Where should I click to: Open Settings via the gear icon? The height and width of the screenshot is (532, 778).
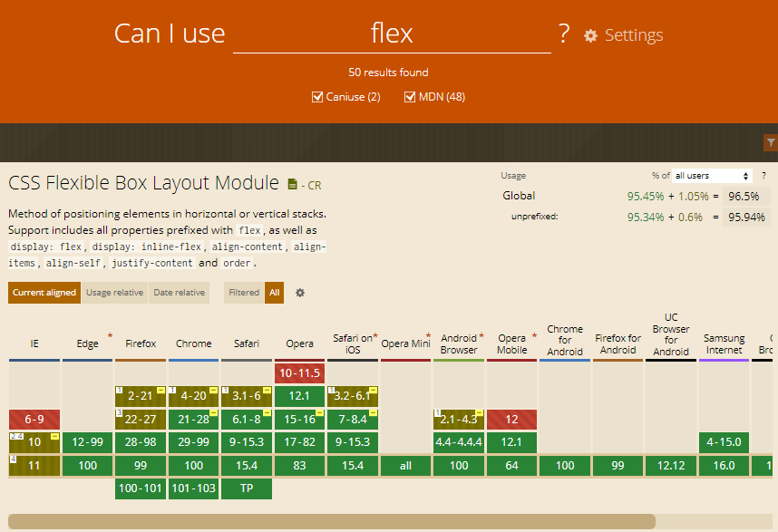point(590,35)
